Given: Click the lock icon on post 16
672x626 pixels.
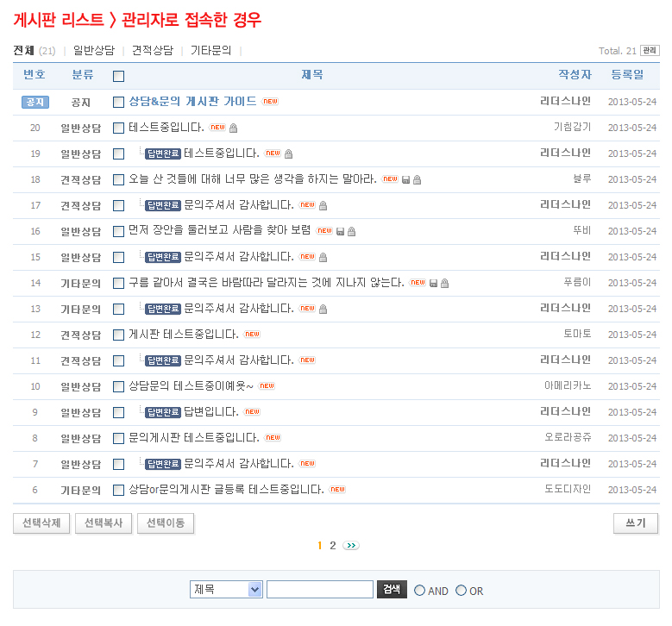Looking at the screenshot, I should tap(351, 231).
